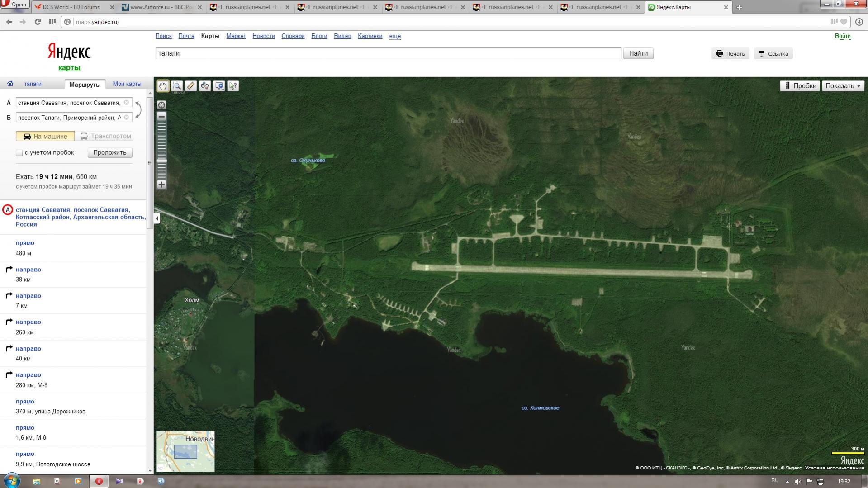Clear the point A address field
Viewport: 868px width, 488px height.
[127, 103]
